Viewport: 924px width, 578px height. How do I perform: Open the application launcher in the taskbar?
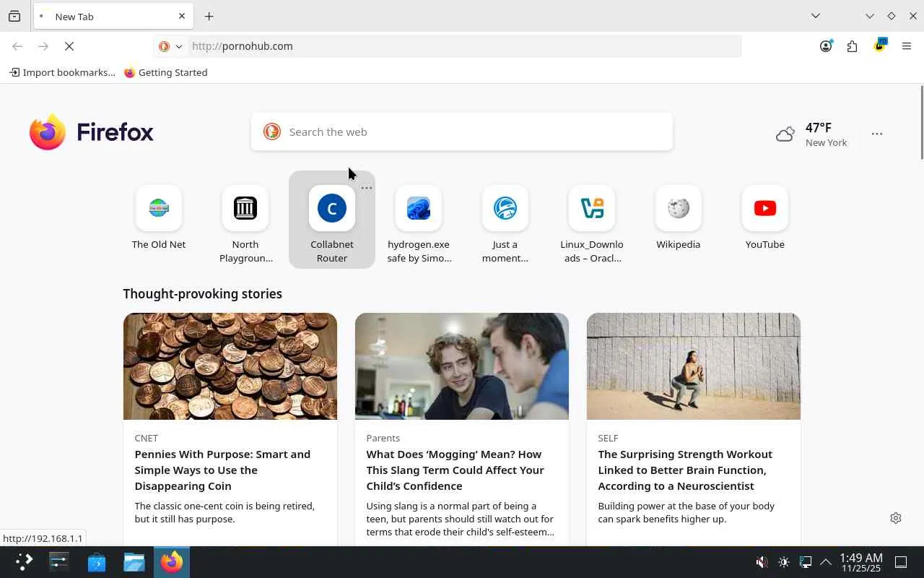coord(24,562)
